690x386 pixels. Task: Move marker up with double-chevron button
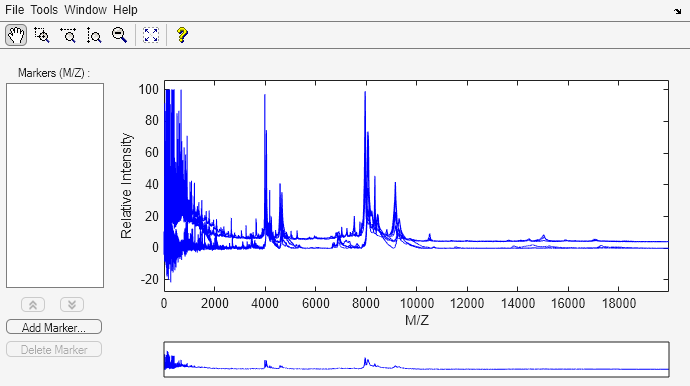click(33, 305)
